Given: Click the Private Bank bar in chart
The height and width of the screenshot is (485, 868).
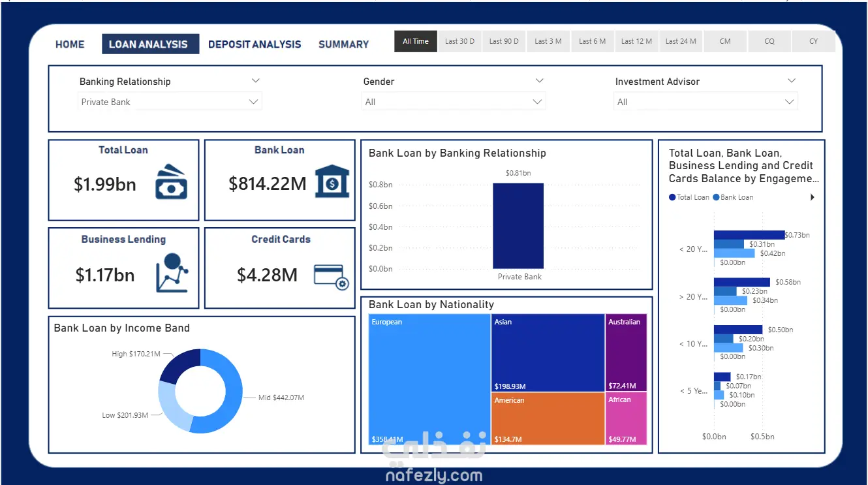Looking at the screenshot, I should pyautogui.click(x=518, y=226).
